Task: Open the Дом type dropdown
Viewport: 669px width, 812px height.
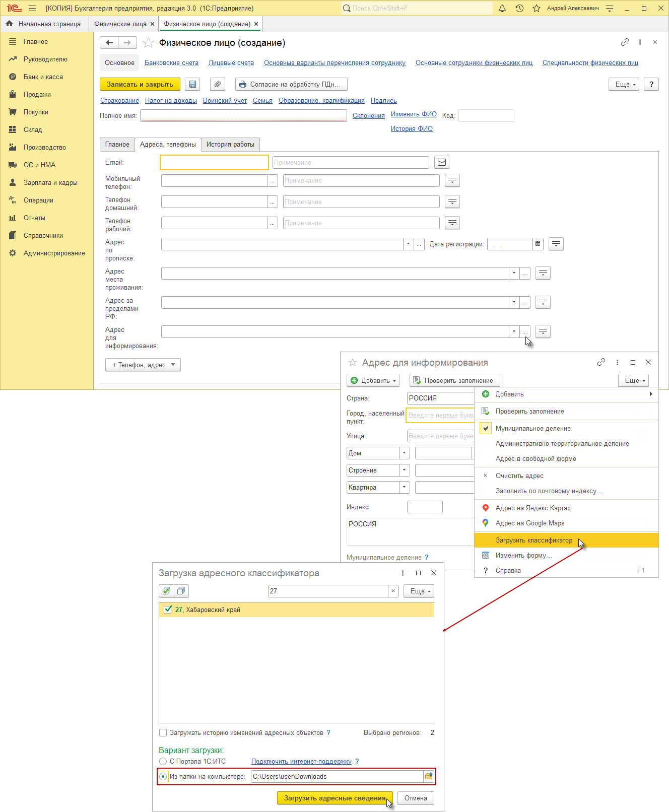Action: coord(404,453)
